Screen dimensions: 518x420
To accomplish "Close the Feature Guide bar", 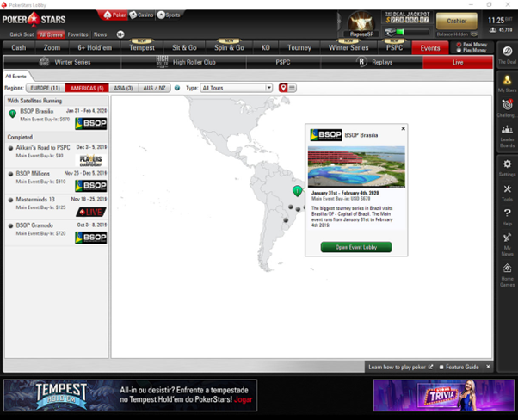I will click(488, 367).
